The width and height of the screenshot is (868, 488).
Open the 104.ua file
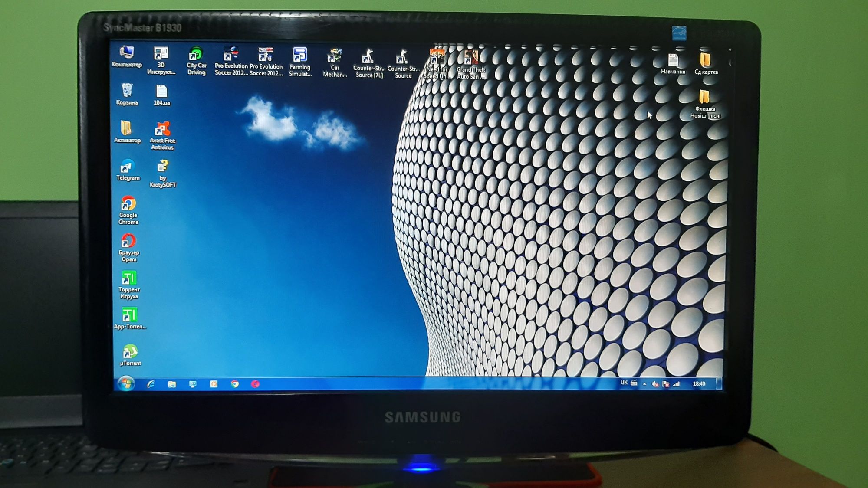(161, 95)
